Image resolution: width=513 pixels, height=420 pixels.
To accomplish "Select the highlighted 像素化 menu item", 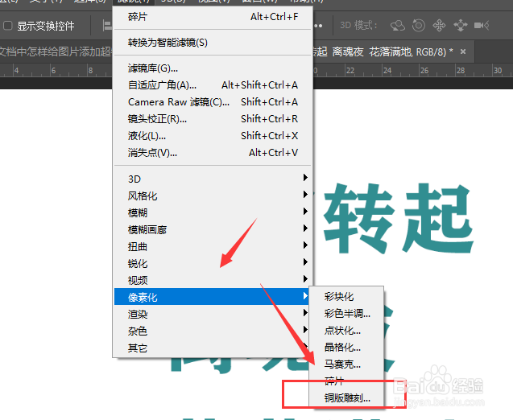I will click(x=212, y=297).
